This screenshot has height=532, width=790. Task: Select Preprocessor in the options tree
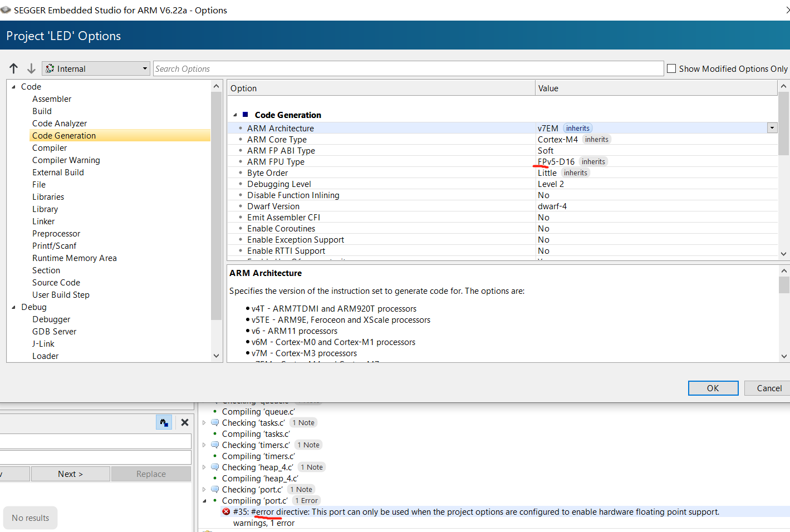coord(56,234)
